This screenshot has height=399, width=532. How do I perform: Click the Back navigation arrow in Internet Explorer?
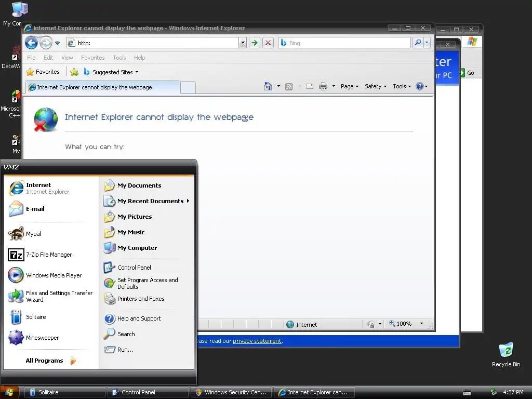click(x=31, y=43)
